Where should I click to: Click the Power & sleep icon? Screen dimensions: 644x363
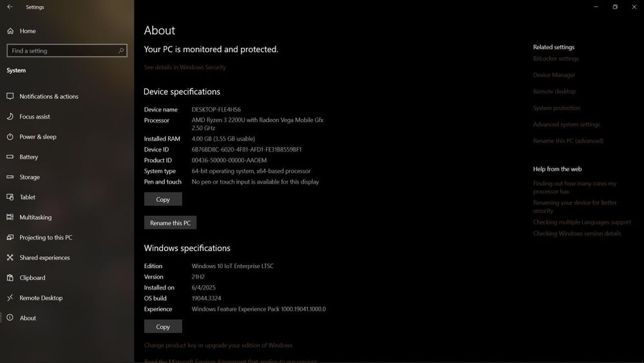tap(10, 137)
